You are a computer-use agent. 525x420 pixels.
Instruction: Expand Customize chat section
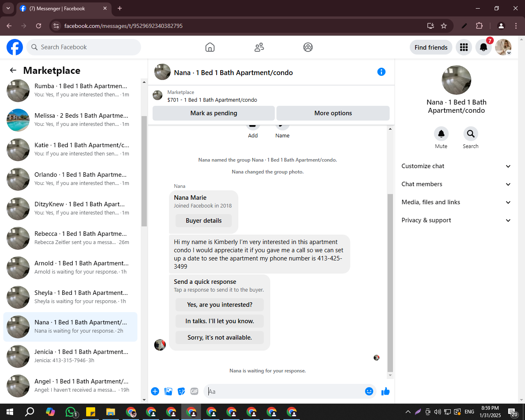(x=457, y=166)
